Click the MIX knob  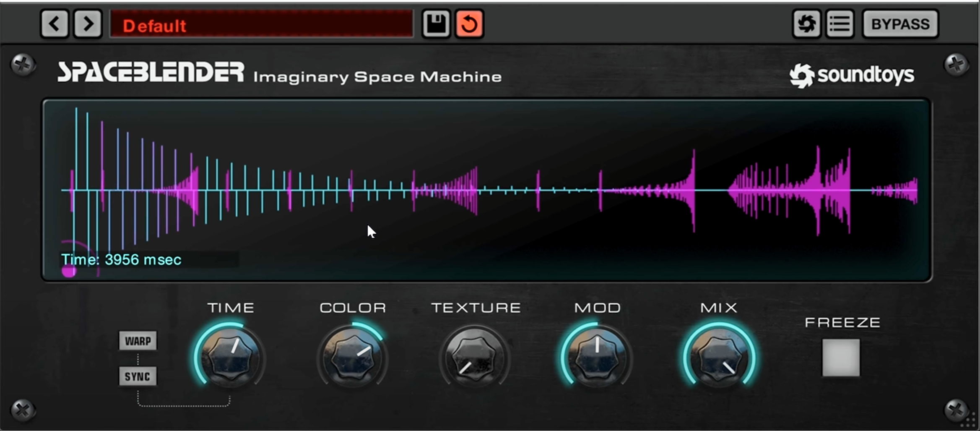719,358
